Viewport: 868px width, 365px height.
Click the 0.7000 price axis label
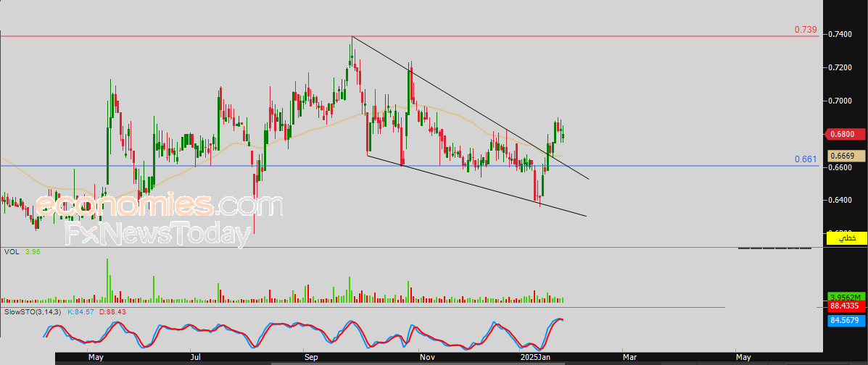coord(840,101)
